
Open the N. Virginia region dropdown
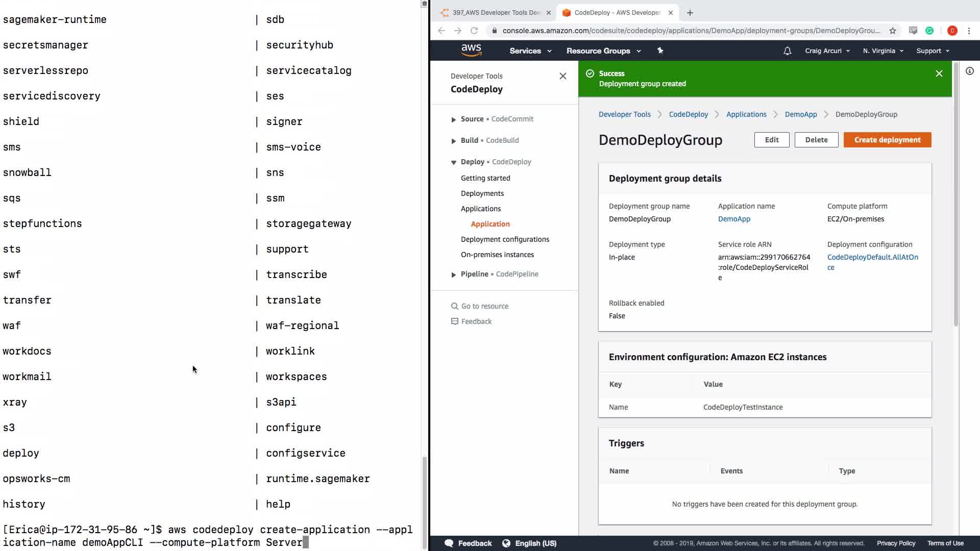(x=883, y=51)
